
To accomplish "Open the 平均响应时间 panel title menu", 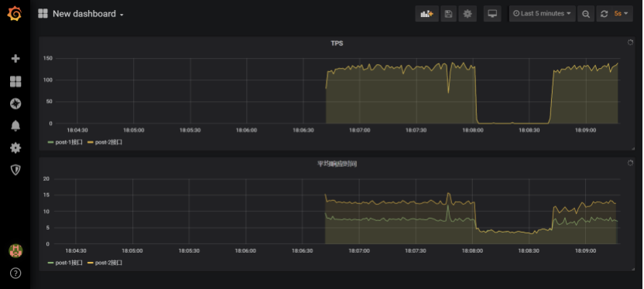I will 337,164.
